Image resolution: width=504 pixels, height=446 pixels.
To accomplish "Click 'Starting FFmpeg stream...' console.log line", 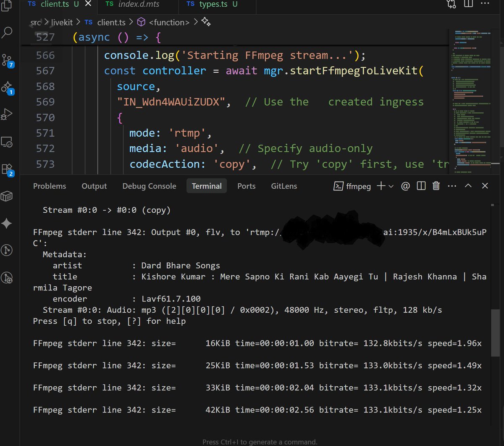I will (x=235, y=55).
